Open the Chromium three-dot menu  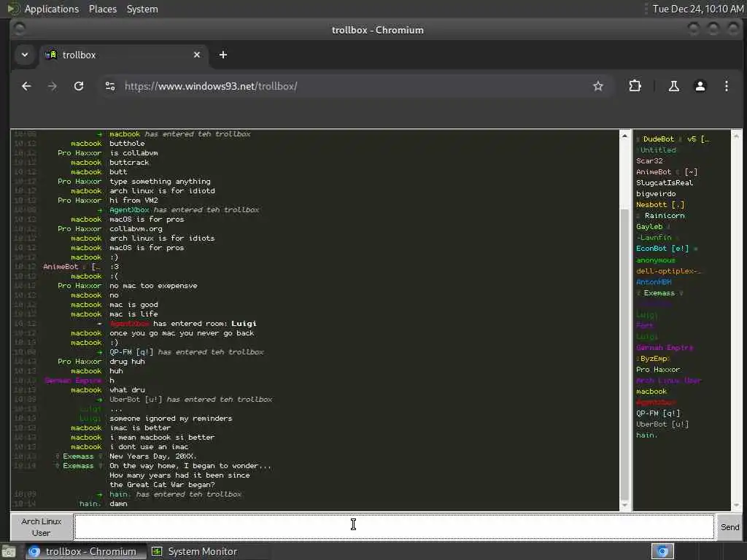coord(726,86)
